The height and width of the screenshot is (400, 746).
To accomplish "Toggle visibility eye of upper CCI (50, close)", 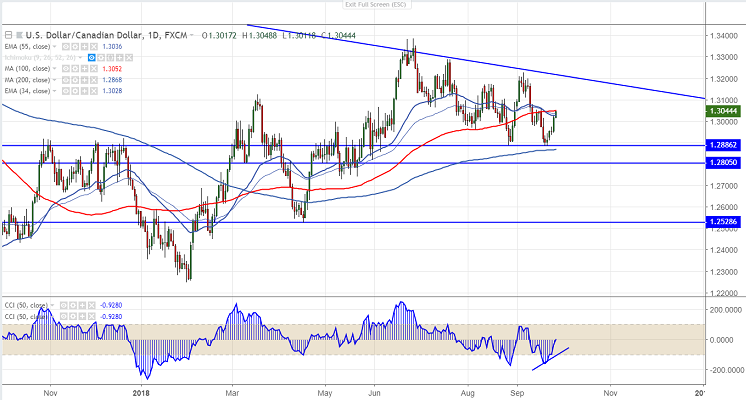I will 64,305.
